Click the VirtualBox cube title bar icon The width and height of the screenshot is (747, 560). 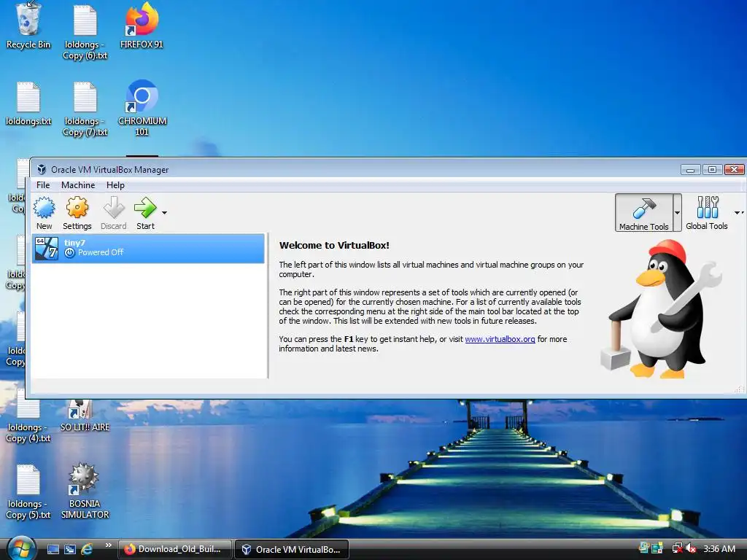[x=42, y=169]
